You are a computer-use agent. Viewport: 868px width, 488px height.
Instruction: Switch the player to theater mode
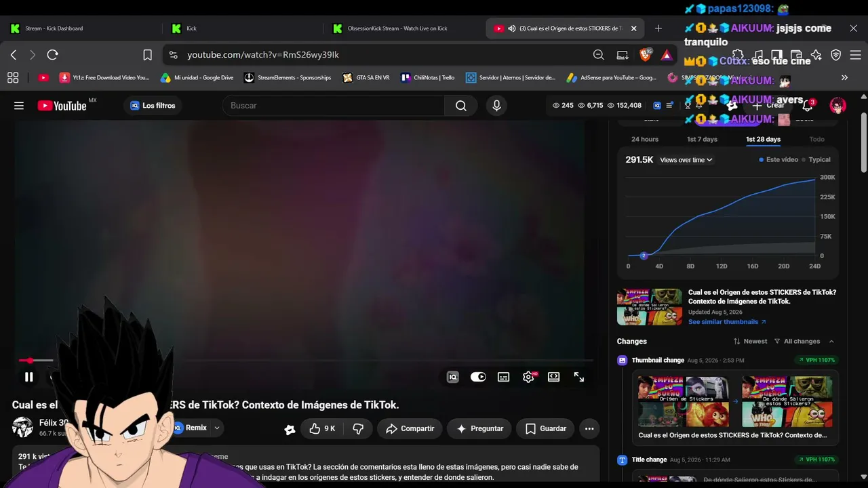click(x=554, y=377)
